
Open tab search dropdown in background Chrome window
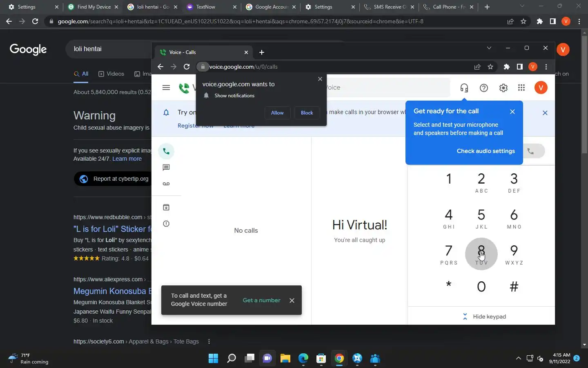click(521, 6)
